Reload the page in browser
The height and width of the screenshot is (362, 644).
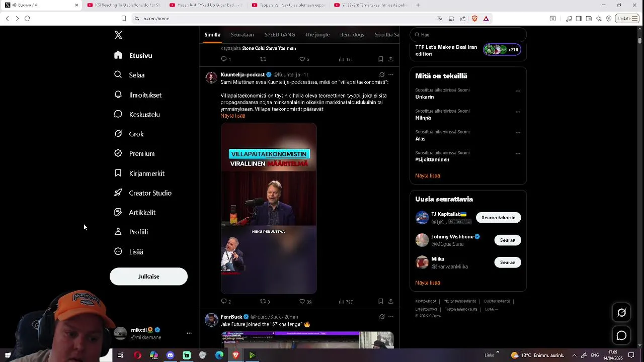tap(27, 19)
